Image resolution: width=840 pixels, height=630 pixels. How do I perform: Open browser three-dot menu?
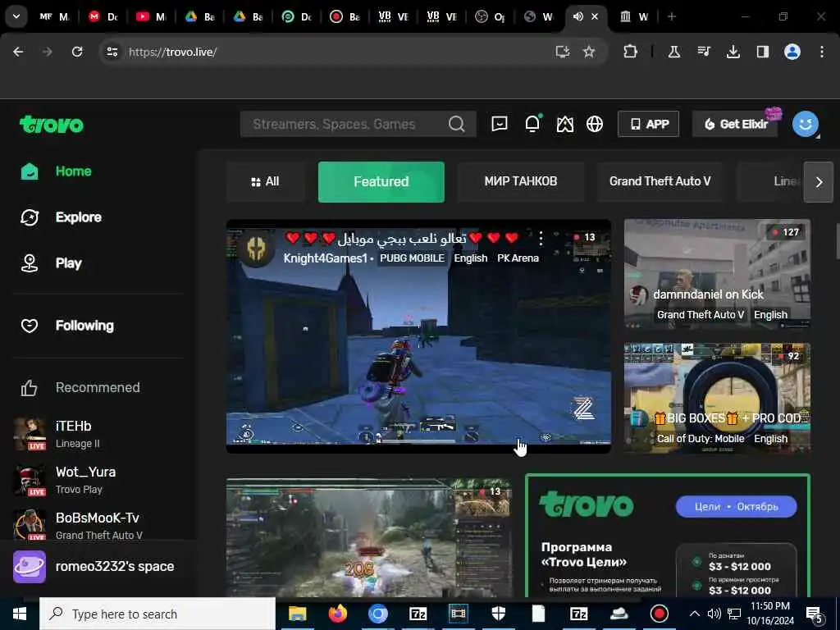pyautogui.click(x=822, y=52)
